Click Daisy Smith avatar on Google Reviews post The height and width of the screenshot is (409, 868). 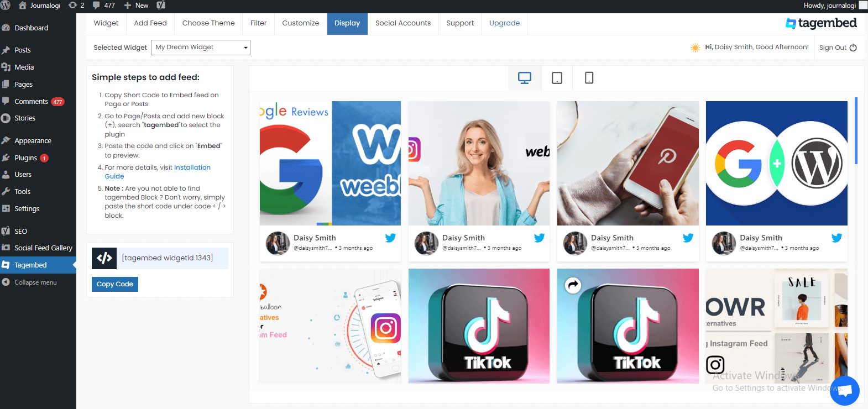pyautogui.click(x=278, y=243)
